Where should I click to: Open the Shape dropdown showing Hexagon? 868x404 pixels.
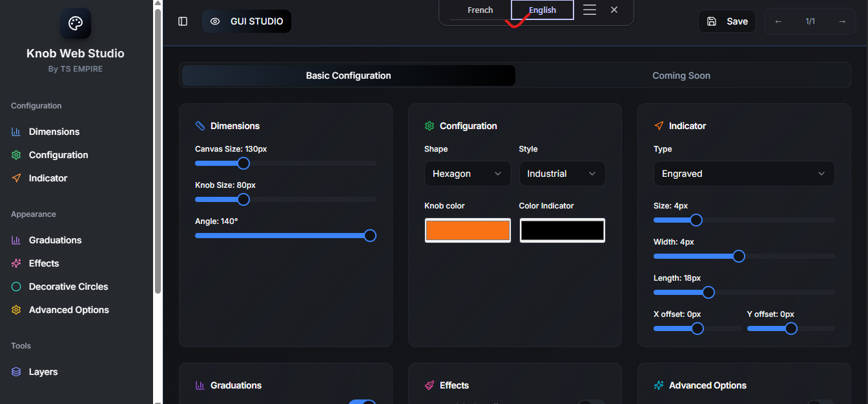click(x=468, y=174)
